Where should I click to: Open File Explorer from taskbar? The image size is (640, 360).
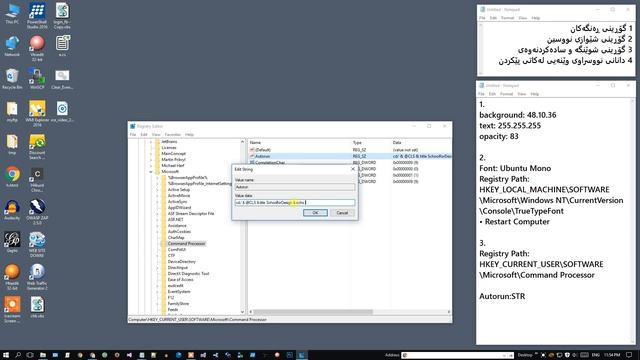pos(42,355)
